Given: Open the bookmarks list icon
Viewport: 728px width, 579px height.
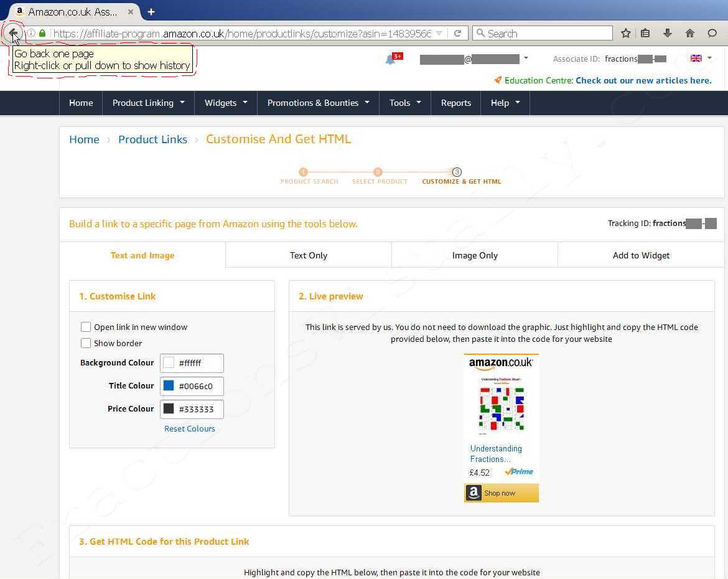Looking at the screenshot, I should tap(645, 33).
